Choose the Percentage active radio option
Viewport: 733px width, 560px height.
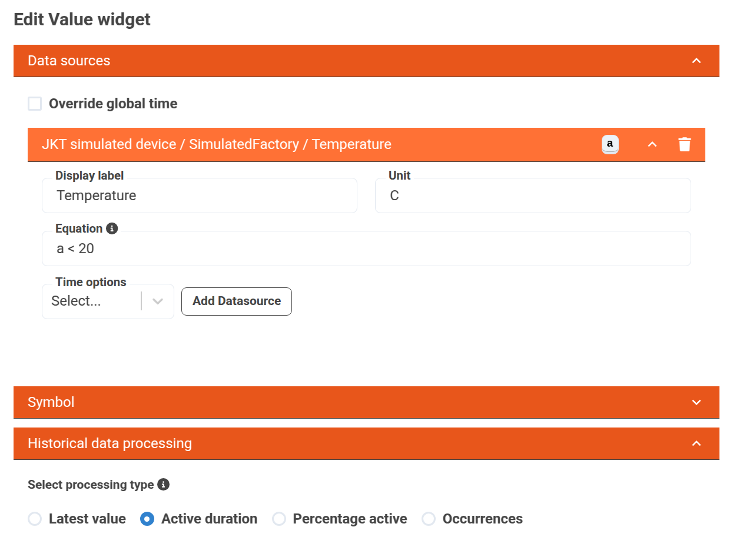(279, 519)
